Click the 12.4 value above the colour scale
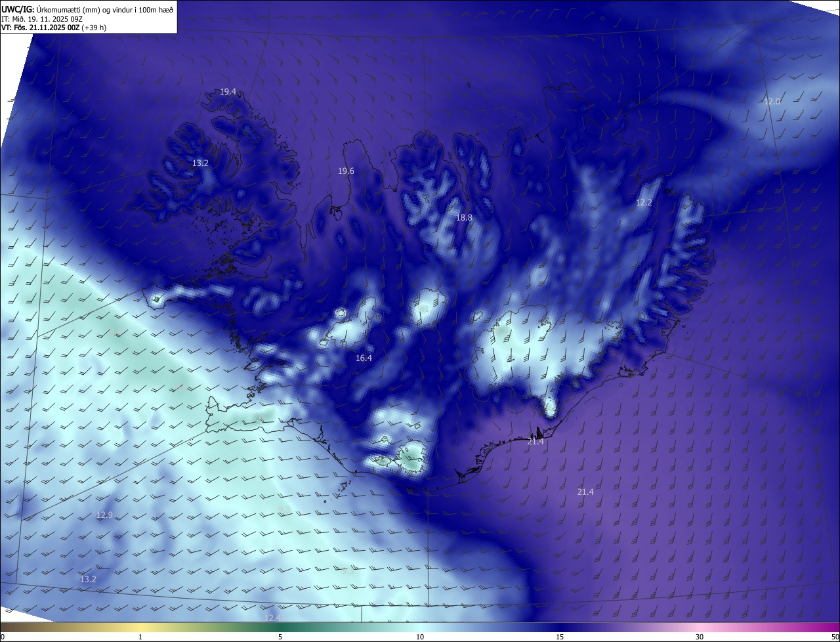Image resolution: width=840 pixels, height=642 pixels. 272,618
